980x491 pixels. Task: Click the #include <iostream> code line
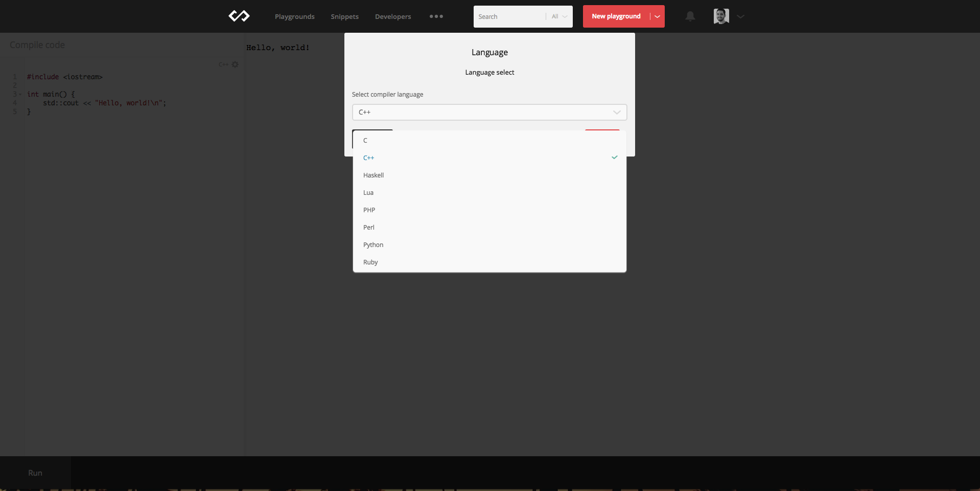tap(65, 77)
